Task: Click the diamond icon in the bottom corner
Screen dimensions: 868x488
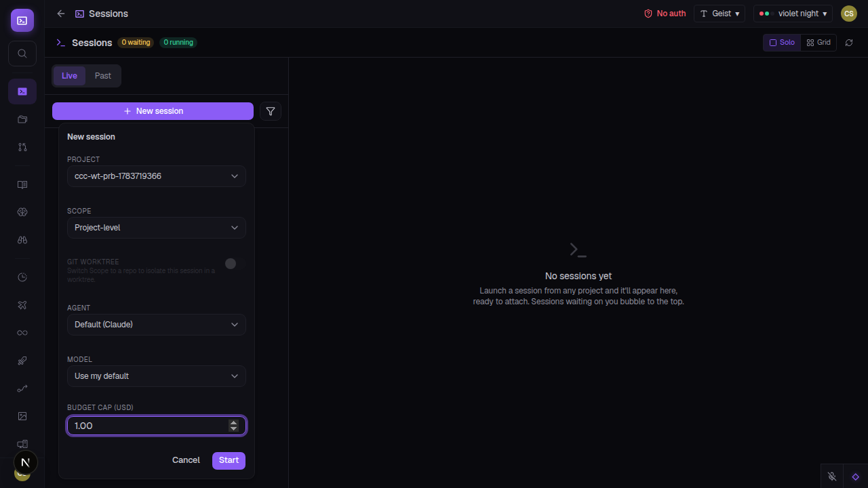Action: [x=856, y=476]
